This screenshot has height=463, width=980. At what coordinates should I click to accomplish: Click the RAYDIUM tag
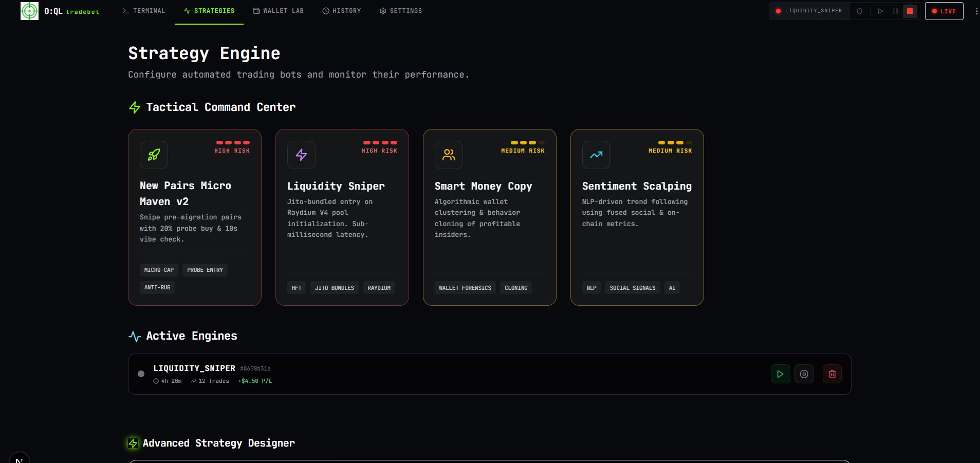point(379,288)
